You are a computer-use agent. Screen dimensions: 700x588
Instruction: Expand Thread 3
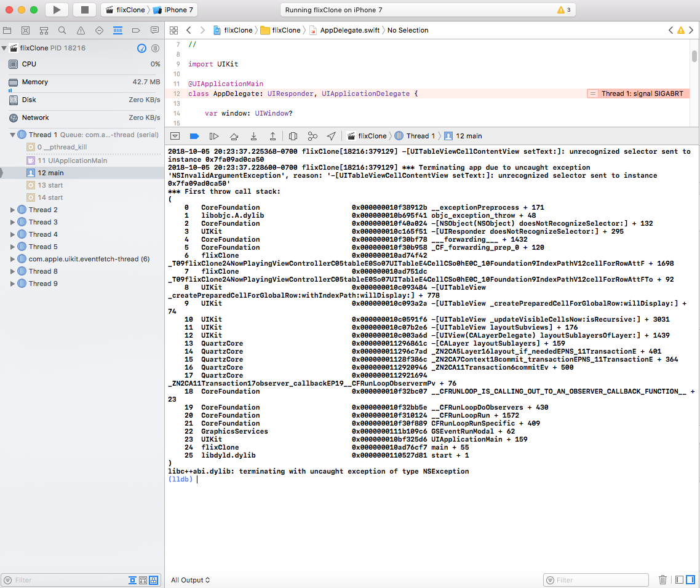[x=12, y=222]
